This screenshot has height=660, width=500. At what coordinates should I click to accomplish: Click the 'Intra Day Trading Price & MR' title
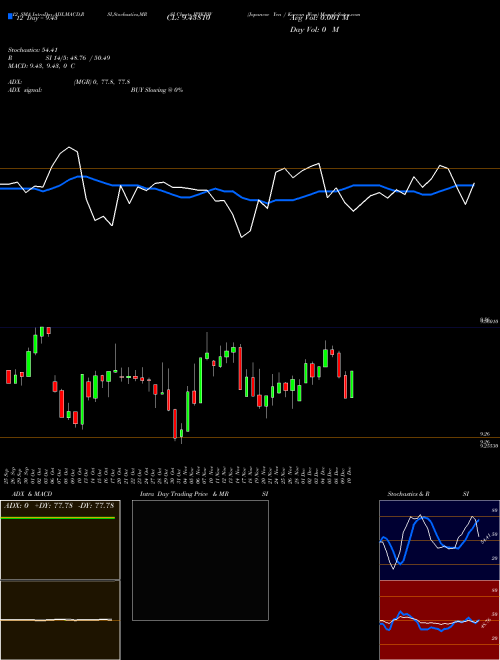[184, 494]
